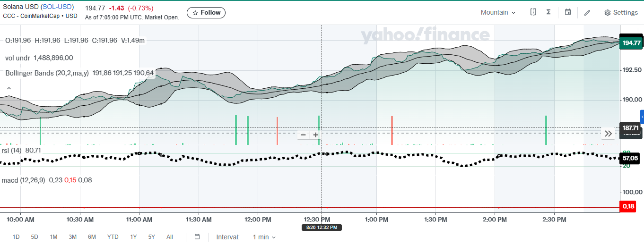Open the 1 min interval dropdown
The height and width of the screenshot is (245, 644).
coord(264,237)
